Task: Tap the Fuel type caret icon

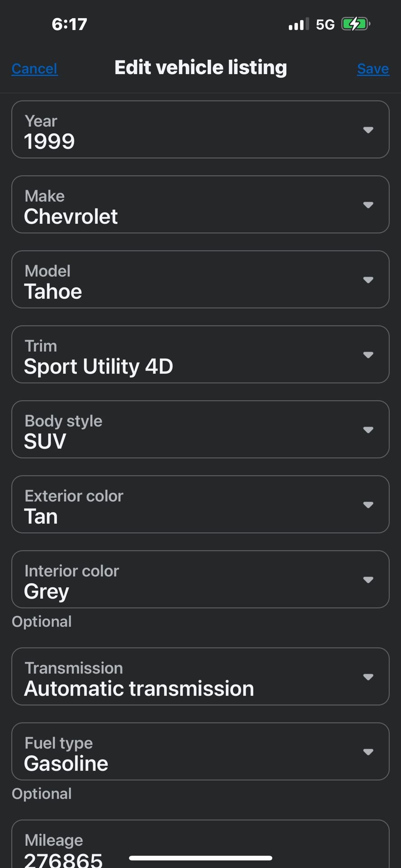Action: pyautogui.click(x=368, y=752)
